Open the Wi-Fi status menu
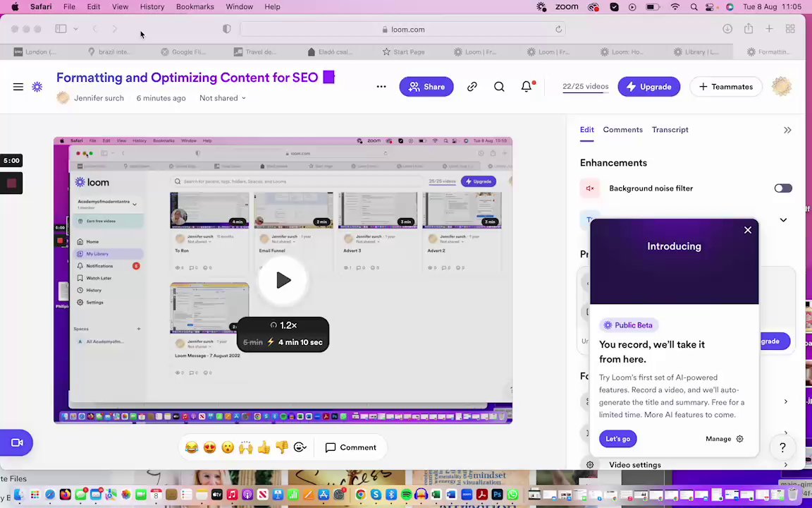Image resolution: width=812 pixels, height=508 pixels. click(x=675, y=7)
